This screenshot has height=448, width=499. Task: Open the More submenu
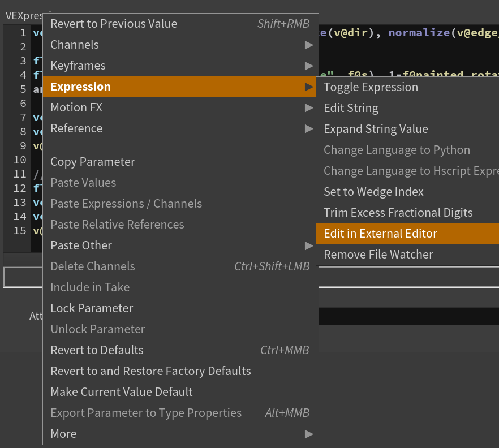pyautogui.click(x=180, y=434)
